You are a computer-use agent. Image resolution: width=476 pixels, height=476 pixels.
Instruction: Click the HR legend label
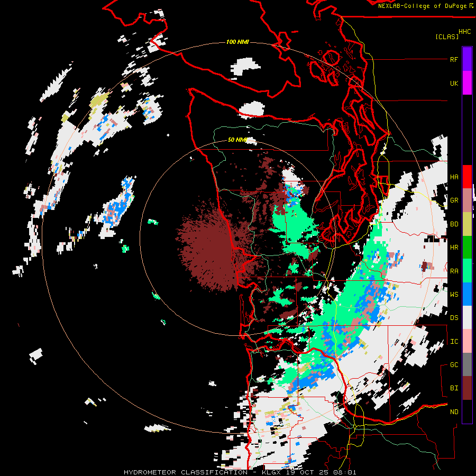click(x=454, y=248)
